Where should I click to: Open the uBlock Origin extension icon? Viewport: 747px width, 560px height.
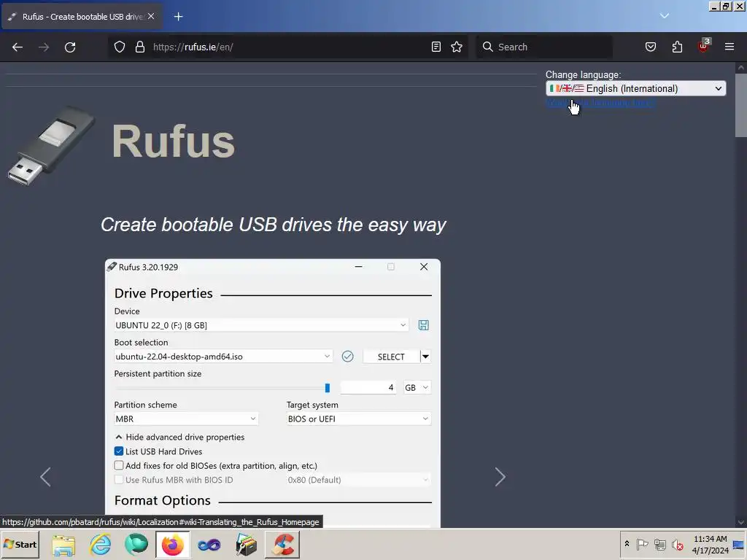point(704,46)
